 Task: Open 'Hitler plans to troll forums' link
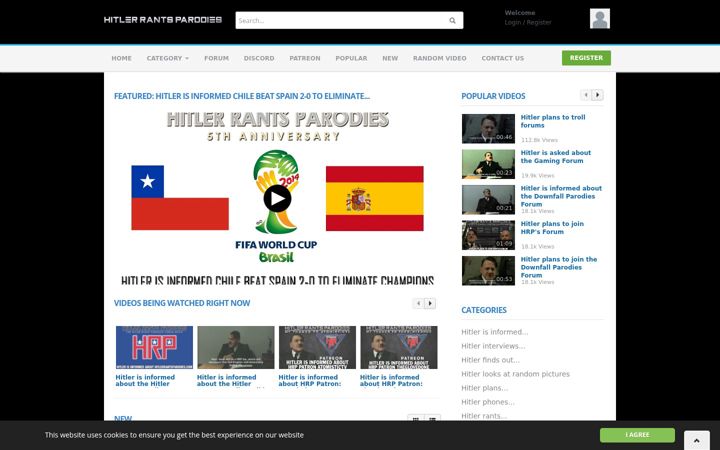coord(553,121)
